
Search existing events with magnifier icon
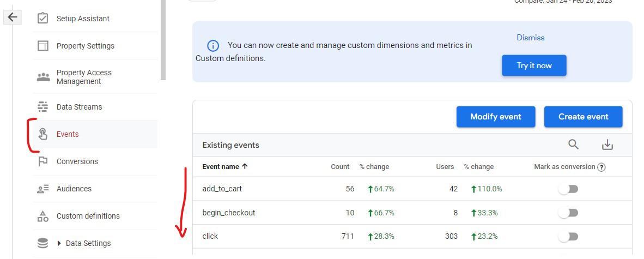(x=573, y=144)
